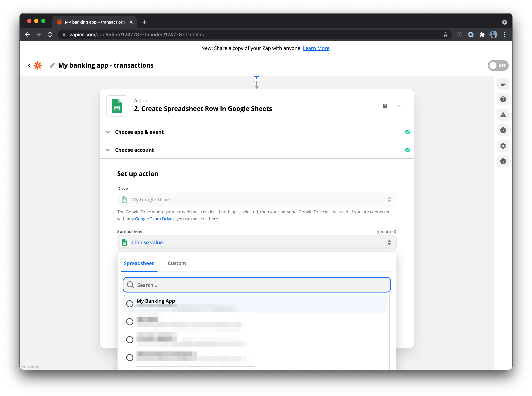Click the browser address bar URL
The width and height of the screenshot is (532, 396).
137,35
